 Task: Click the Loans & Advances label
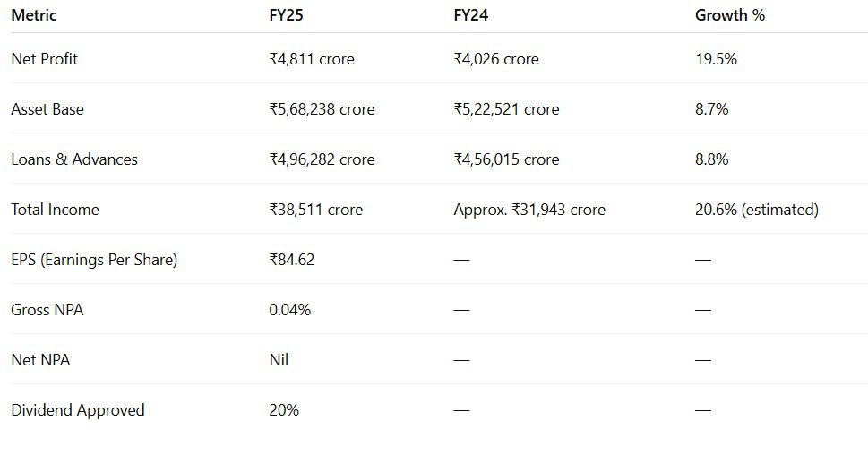(74, 159)
